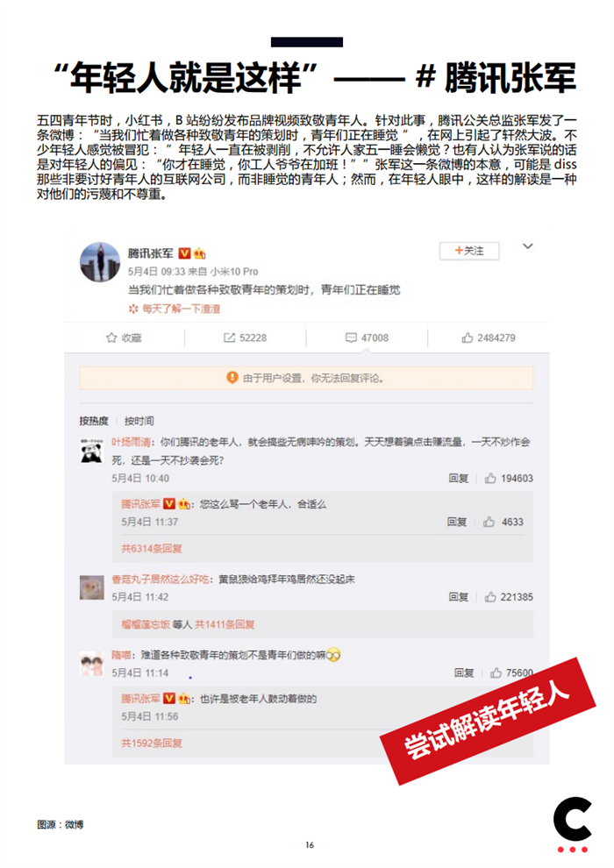614x868 pixels.
Task: Open the 每天了解一下渣渣 topic link
Action: 181,309
